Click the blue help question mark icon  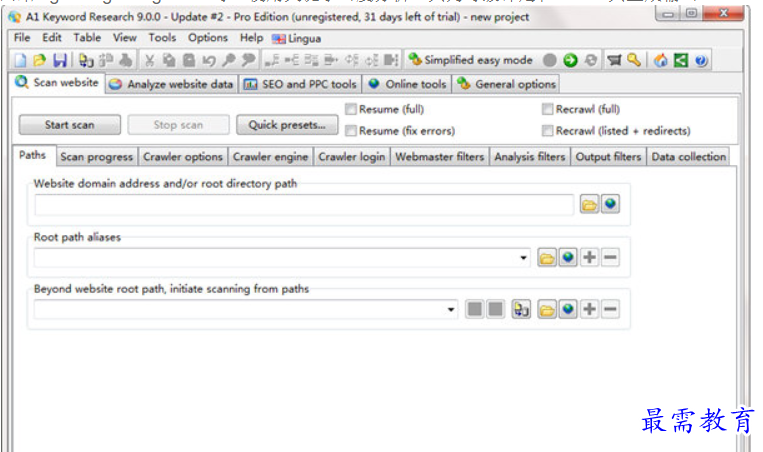(701, 60)
